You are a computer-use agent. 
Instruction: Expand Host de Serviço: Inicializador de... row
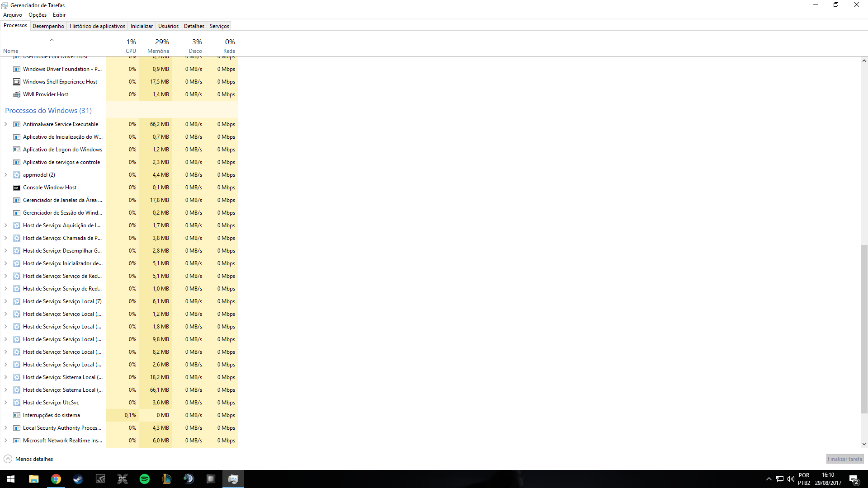(5, 263)
